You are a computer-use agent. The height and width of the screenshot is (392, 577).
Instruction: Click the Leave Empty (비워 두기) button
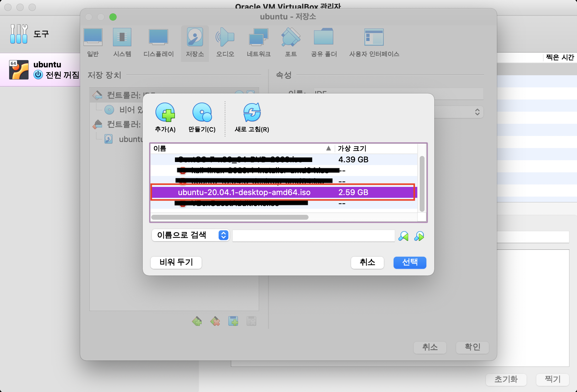[176, 262]
